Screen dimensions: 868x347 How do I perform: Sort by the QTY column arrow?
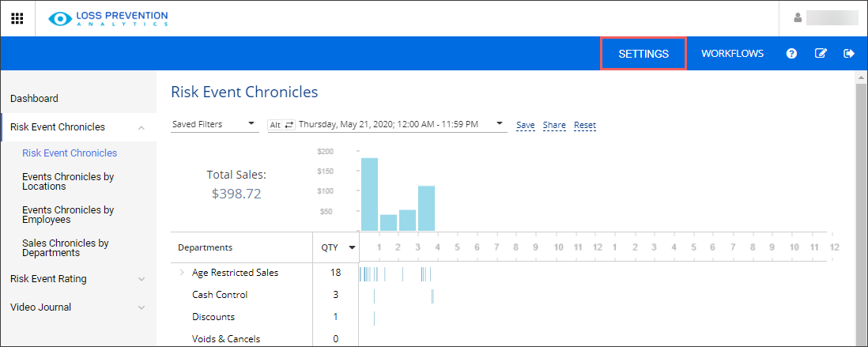(352, 248)
